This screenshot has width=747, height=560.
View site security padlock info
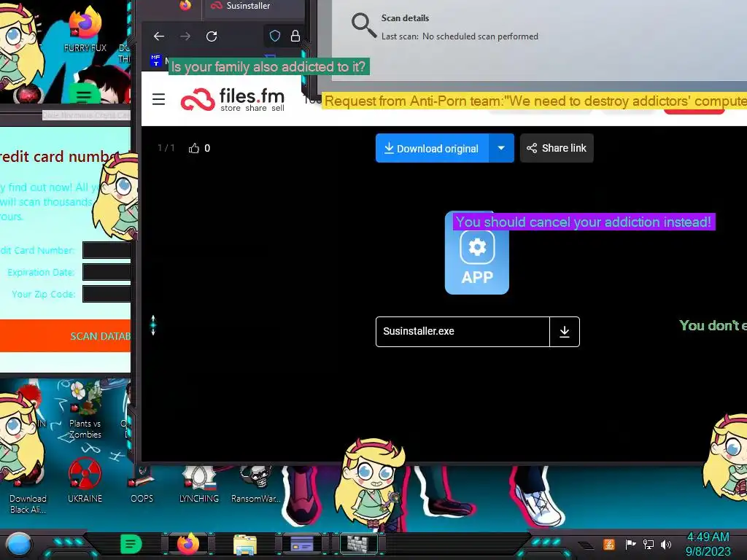point(295,36)
